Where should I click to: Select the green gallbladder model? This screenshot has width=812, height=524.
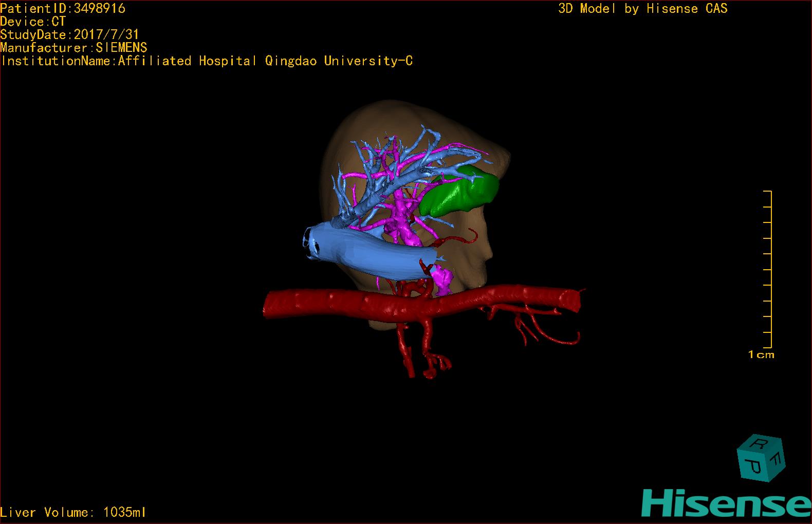point(459,191)
